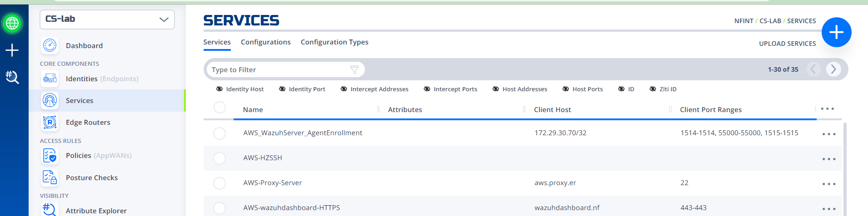Click the blue add service button
This screenshot has width=868, height=216.
pos(836,32)
